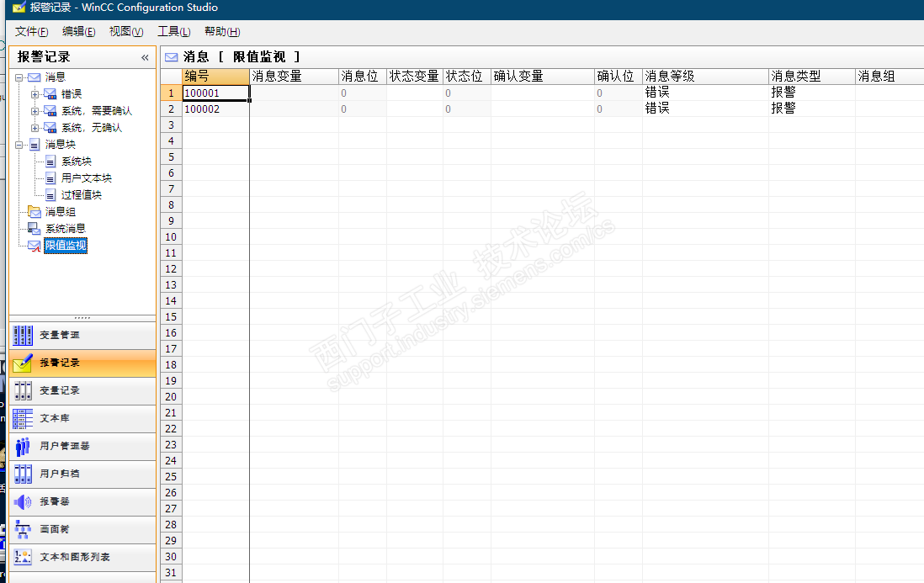Select row header number 3
Viewport: 924px width, 583px height.
(172, 125)
